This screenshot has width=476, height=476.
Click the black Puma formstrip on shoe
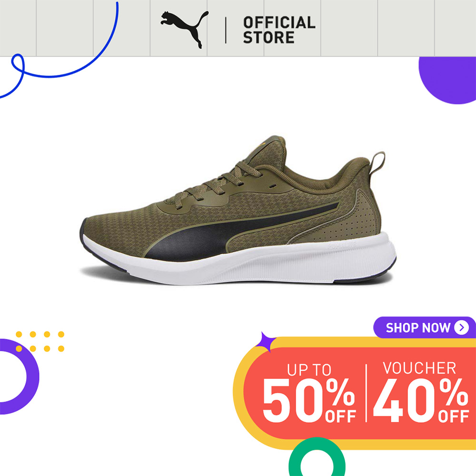[x=240, y=234]
